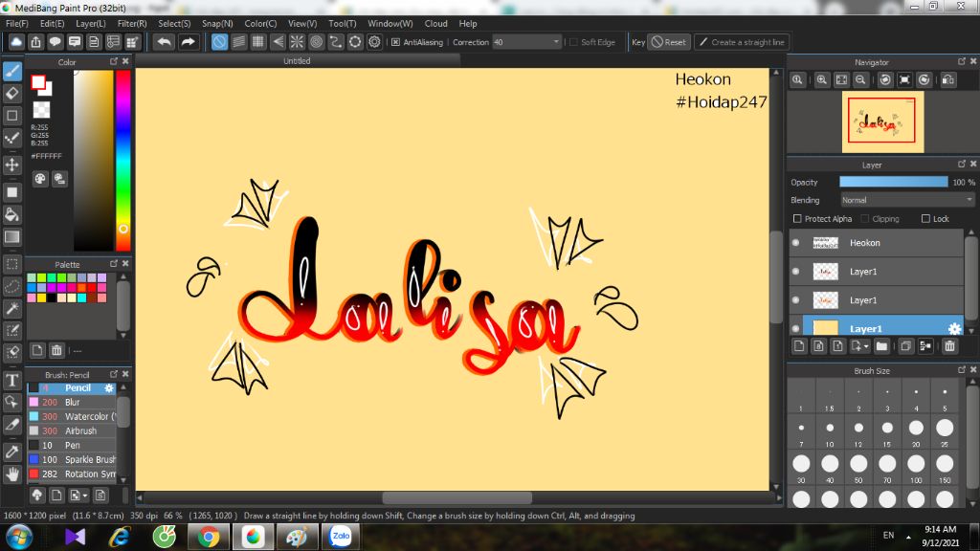This screenshot has width=980, height=551.
Task: Zoom in using Navigator magnifier plus
Action: [x=822, y=80]
